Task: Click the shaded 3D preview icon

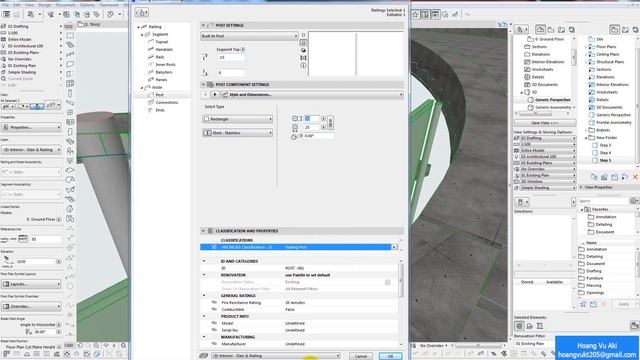Action: [303, 50]
